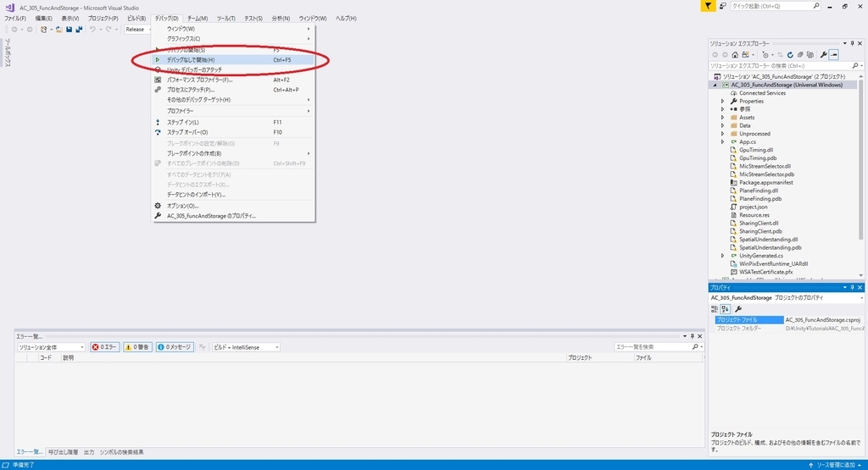Click the Visual Studio logo in title bar
This screenshot has height=470, width=868.
[9, 7]
